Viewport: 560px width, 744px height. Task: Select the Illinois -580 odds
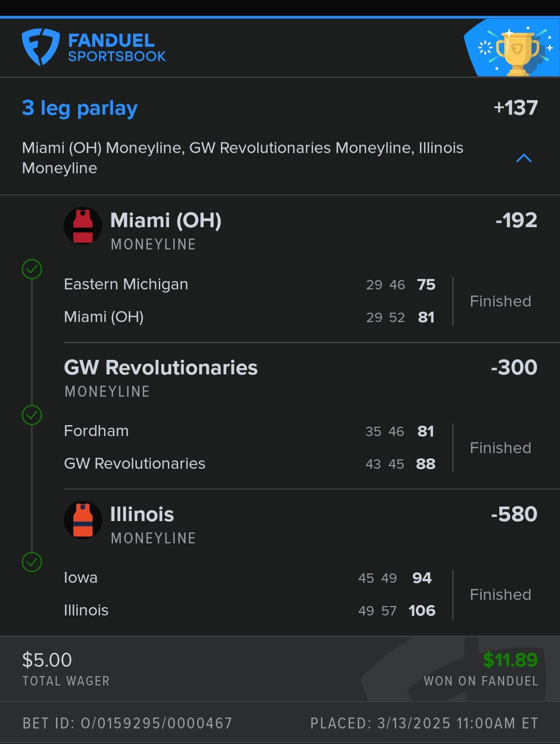coord(514,514)
